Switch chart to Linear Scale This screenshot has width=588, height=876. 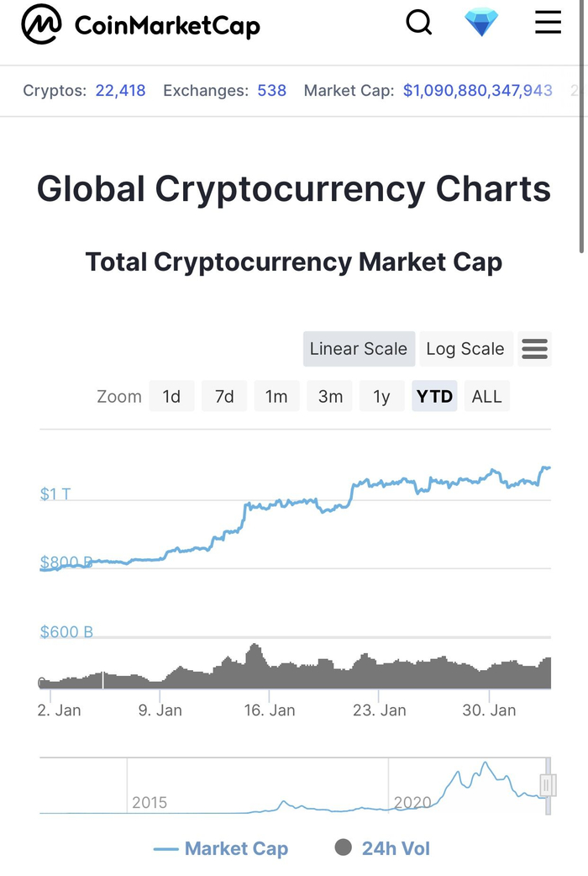(358, 349)
